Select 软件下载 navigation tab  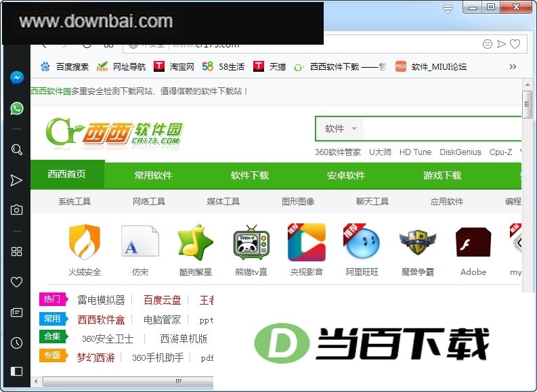[250, 175]
